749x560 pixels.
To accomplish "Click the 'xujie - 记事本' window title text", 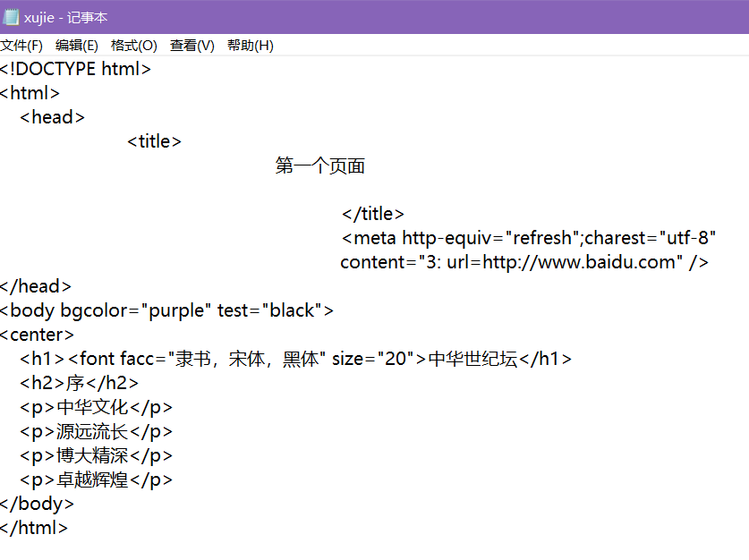I will (x=68, y=17).
